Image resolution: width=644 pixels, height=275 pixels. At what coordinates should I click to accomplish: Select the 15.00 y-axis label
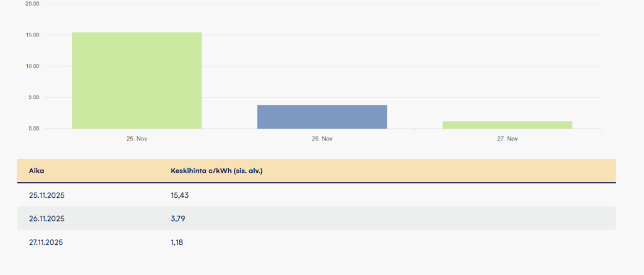(32, 35)
